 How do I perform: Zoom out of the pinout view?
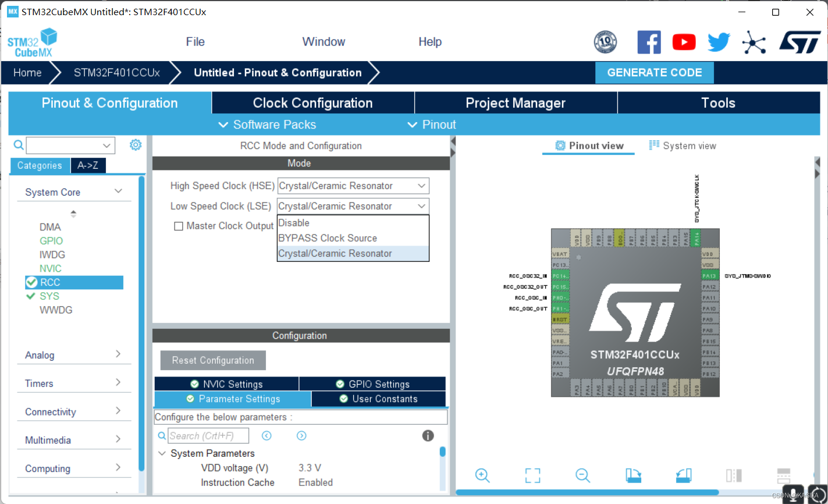coord(582,475)
